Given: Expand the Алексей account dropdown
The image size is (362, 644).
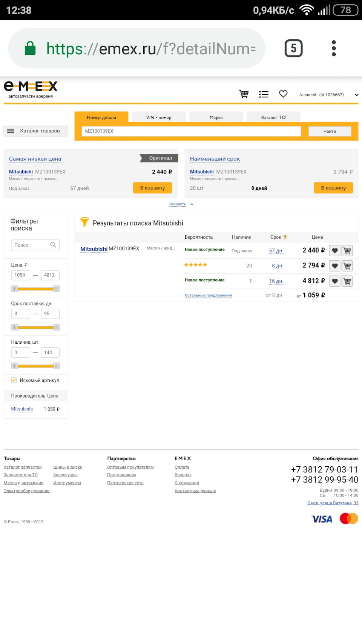Looking at the screenshot, I should click(x=357, y=95).
